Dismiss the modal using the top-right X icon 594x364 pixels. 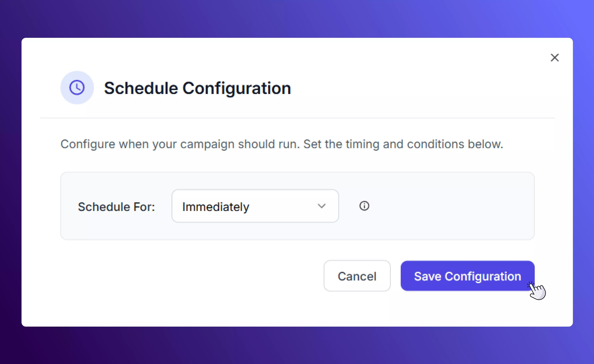(x=555, y=58)
